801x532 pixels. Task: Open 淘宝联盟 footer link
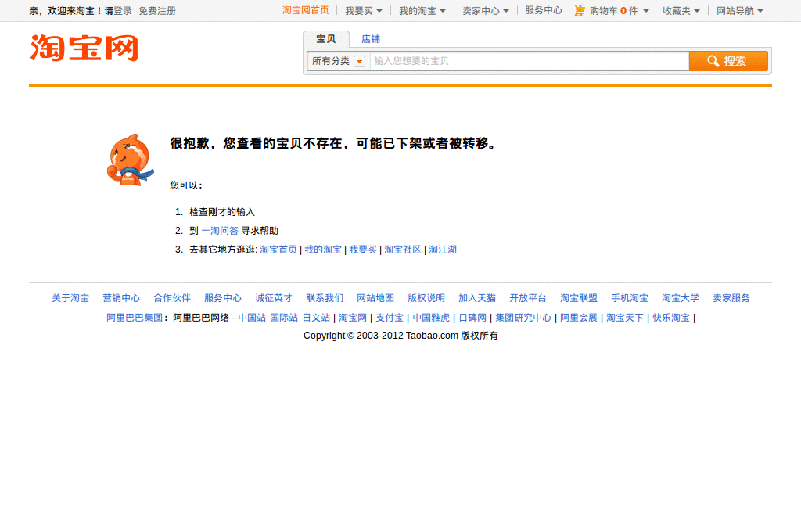tap(579, 298)
